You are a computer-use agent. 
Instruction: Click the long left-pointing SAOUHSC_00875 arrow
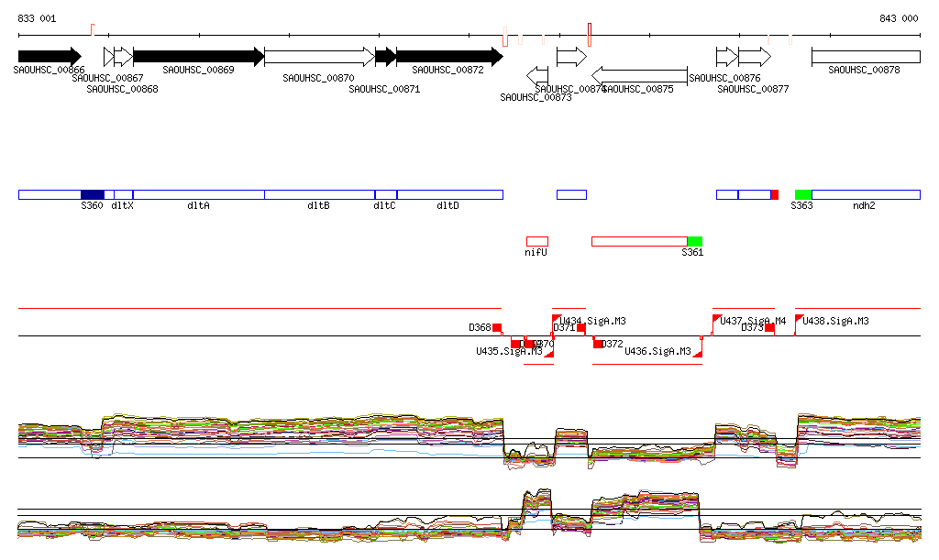tap(639, 76)
